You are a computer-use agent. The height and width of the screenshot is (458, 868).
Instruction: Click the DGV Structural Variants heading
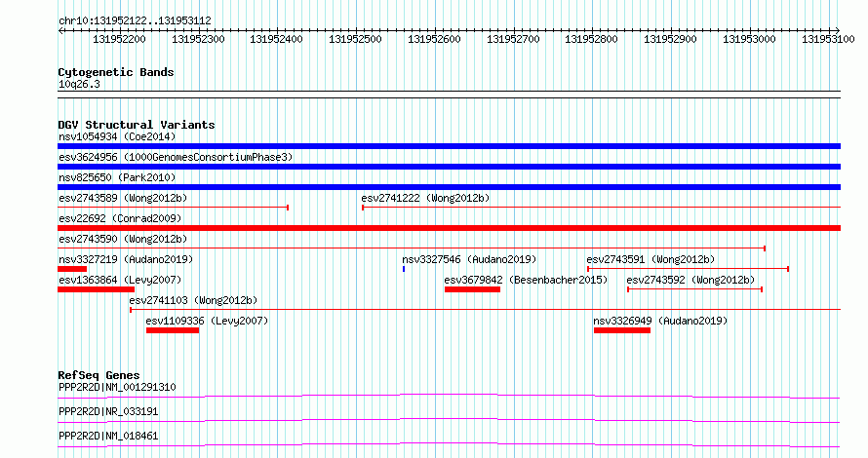point(137,125)
